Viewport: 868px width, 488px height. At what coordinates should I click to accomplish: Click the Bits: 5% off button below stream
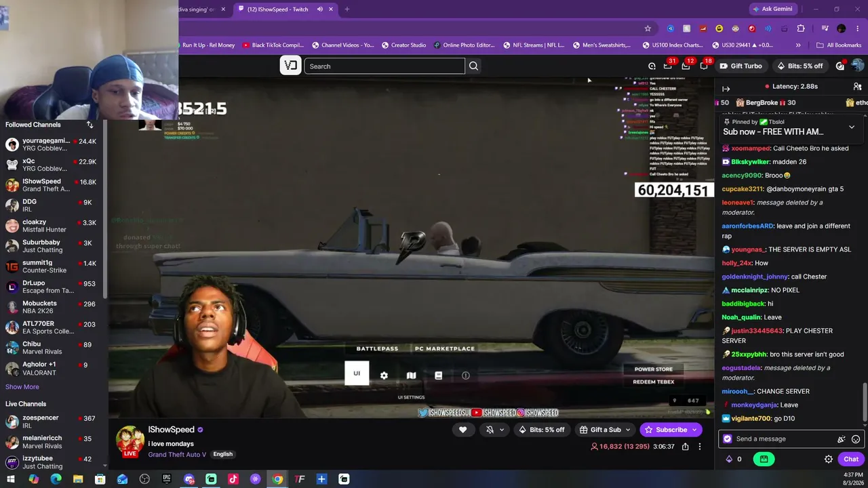click(541, 430)
